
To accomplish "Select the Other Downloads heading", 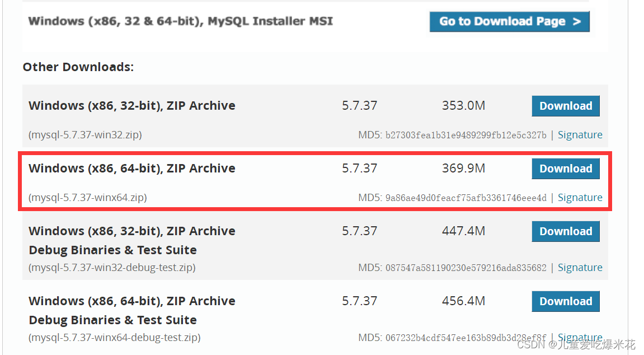I will pos(78,67).
